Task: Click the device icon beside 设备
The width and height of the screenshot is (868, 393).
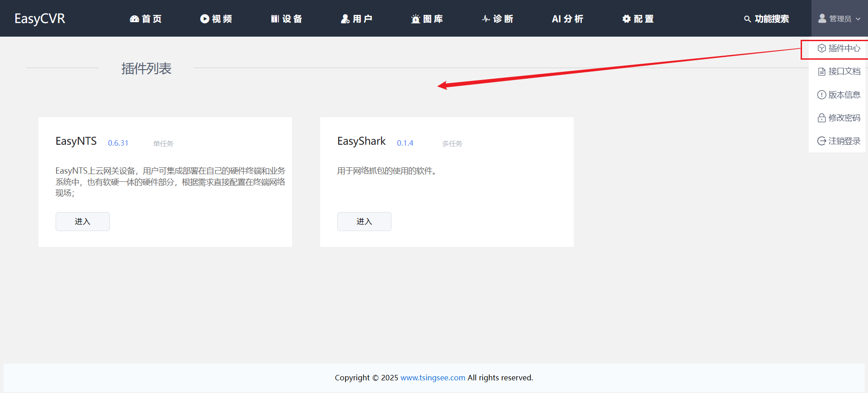Action: tap(275, 19)
